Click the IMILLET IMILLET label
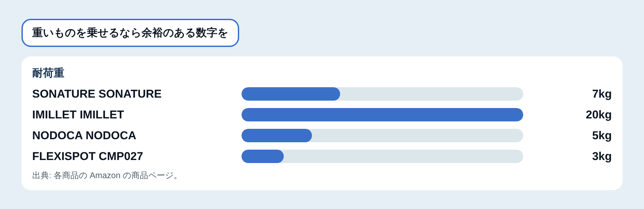The width and height of the screenshot is (644, 209). coord(78,115)
